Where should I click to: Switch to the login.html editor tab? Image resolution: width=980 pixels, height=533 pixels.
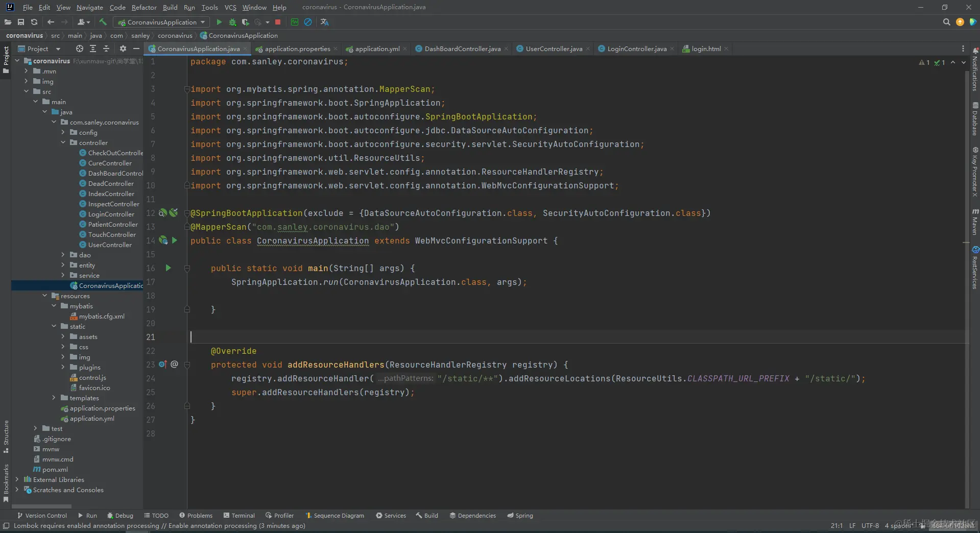(706, 49)
